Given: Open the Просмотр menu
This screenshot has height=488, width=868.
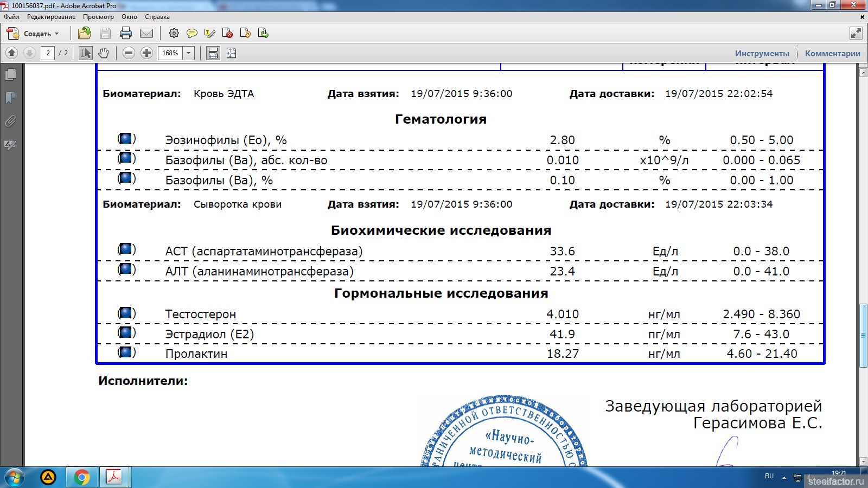Looking at the screenshot, I should click(98, 17).
